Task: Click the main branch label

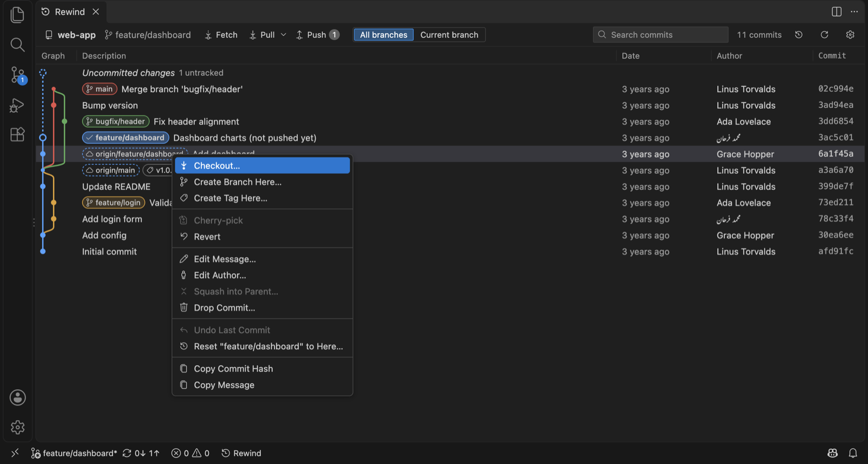Action: pyautogui.click(x=100, y=89)
